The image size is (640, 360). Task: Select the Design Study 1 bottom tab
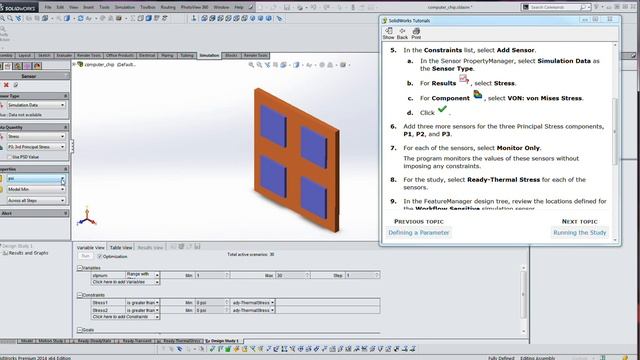click(x=223, y=341)
